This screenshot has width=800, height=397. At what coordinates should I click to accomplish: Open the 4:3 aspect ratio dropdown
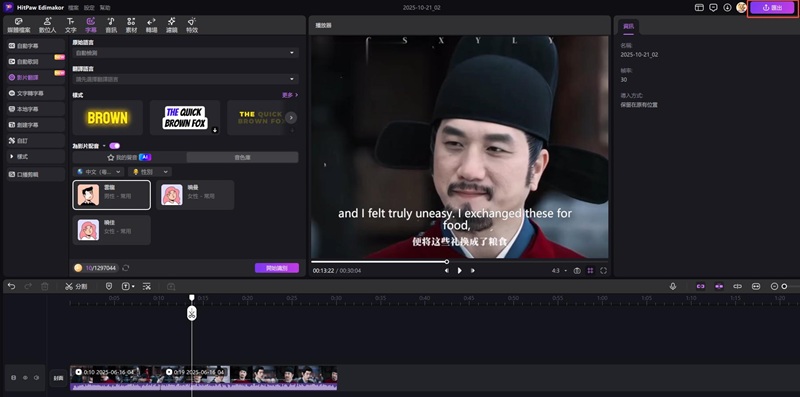click(559, 270)
